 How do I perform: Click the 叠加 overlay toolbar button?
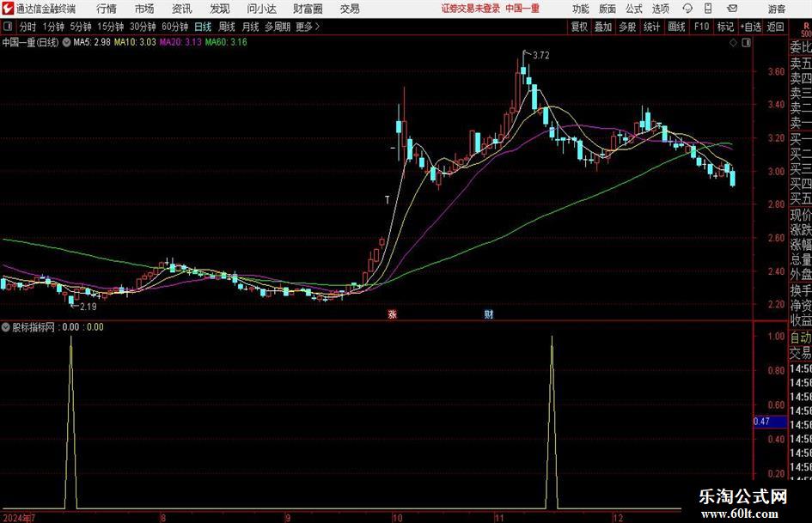603,27
